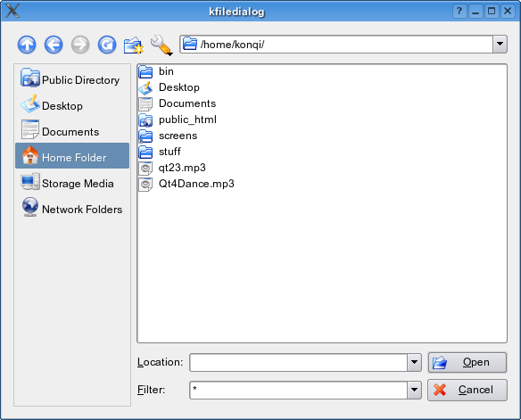Navigate back with the left arrow
The height and width of the screenshot is (420, 521).
pos(54,45)
